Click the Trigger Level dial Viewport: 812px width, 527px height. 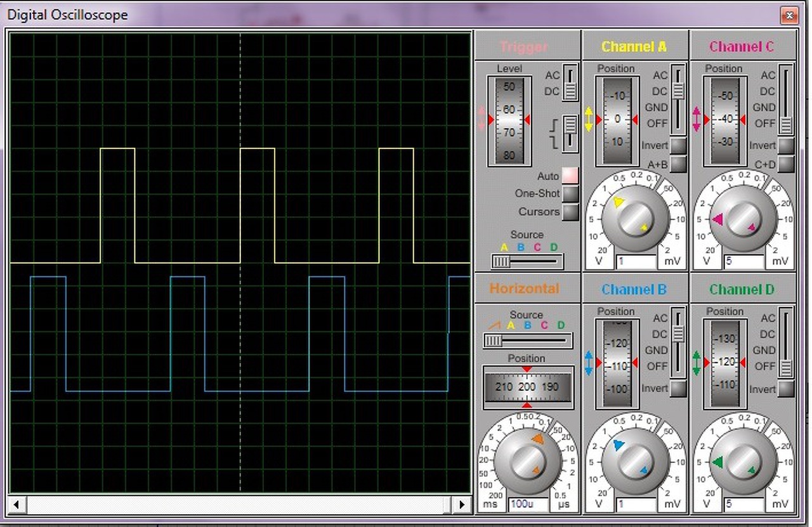click(509, 120)
